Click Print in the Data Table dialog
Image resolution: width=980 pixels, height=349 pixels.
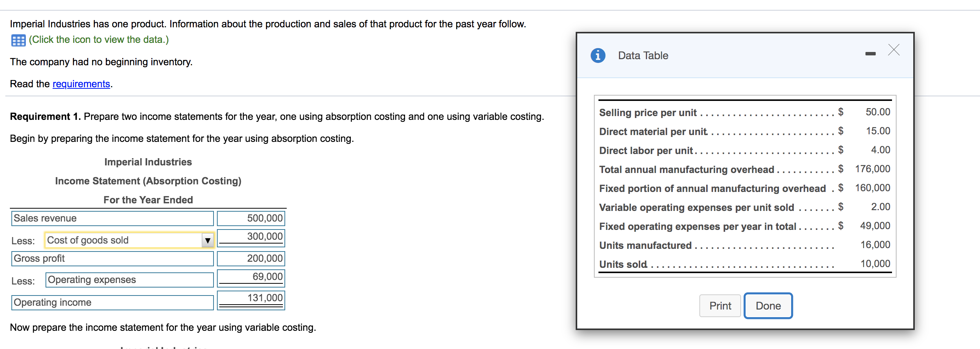pyautogui.click(x=720, y=305)
